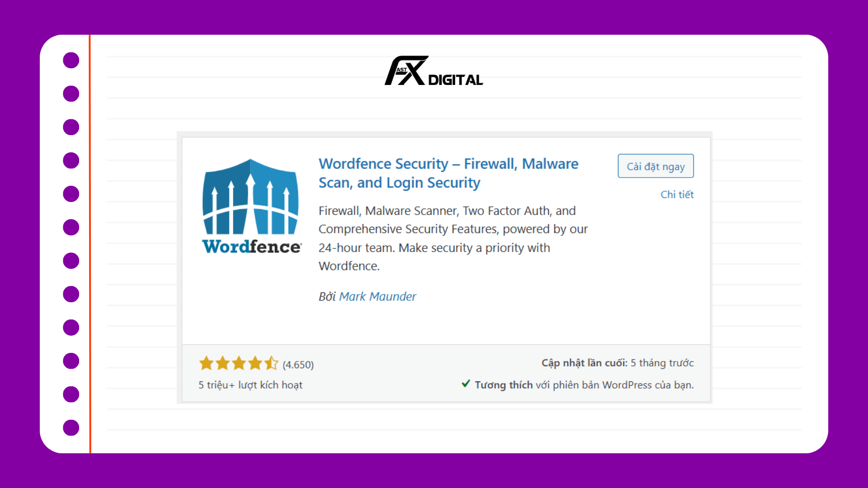Click the FX Digital logo

coord(434,70)
